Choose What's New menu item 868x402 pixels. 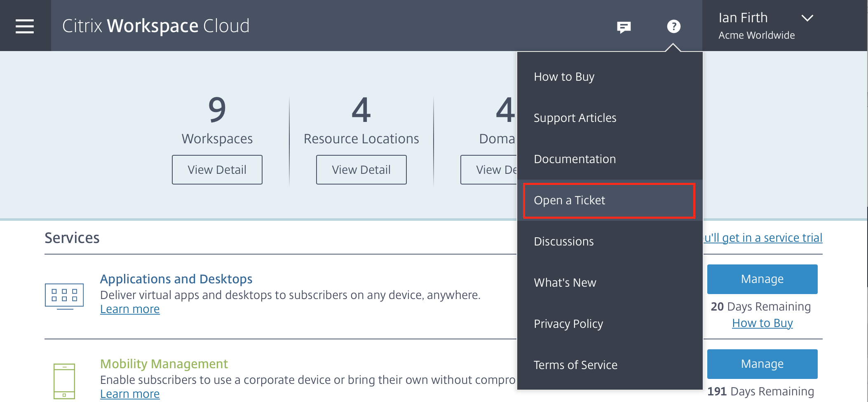coord(565,283)
